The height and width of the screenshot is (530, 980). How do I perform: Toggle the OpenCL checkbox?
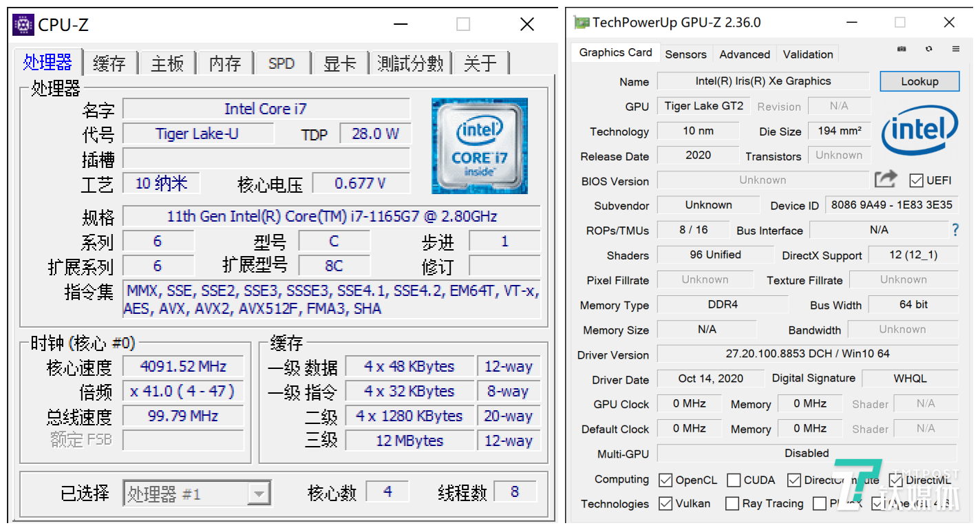point(665,480)
